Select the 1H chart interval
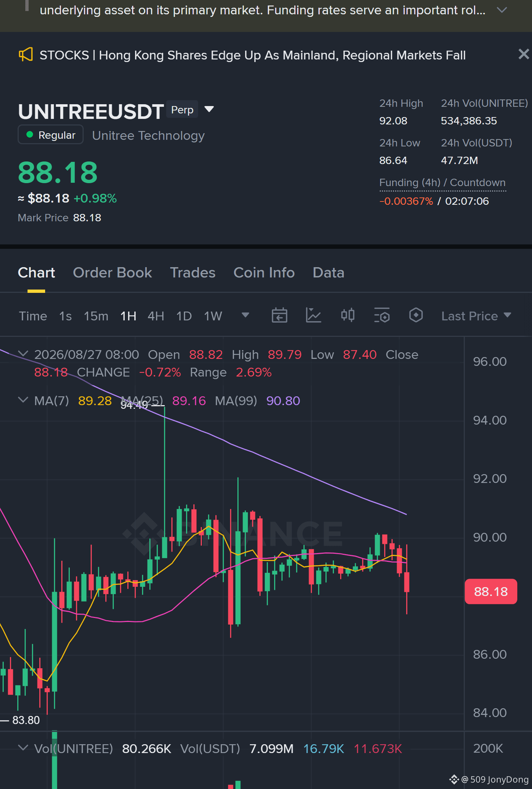Screen dimensions: 532x789 tap(128, 316)
